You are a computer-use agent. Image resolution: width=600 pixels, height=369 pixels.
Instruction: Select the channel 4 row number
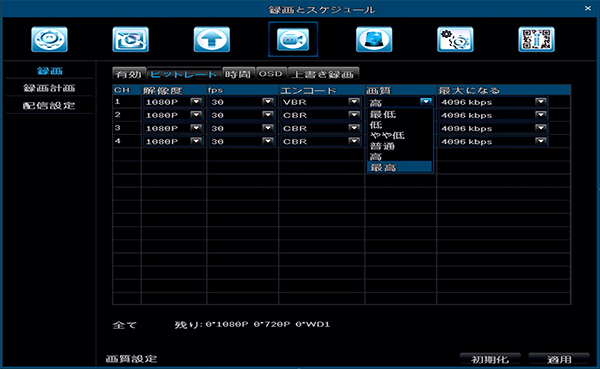(x=117, y=140)
